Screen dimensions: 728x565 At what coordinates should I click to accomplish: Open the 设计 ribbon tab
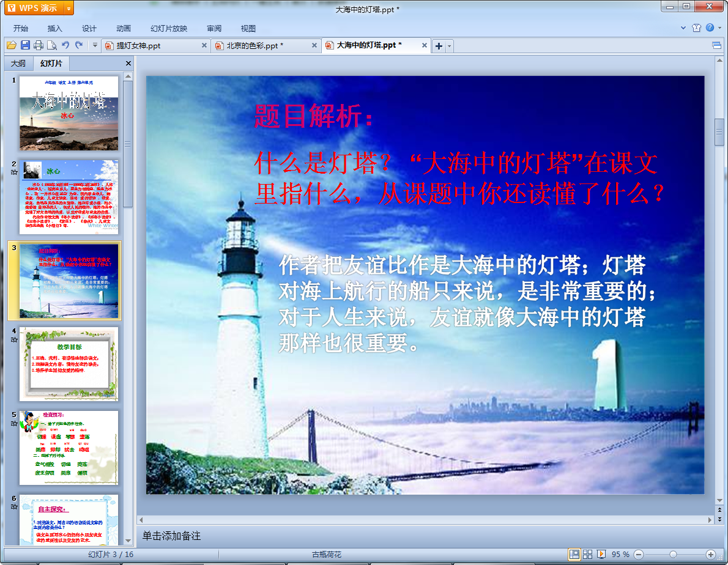click(89, 28)
